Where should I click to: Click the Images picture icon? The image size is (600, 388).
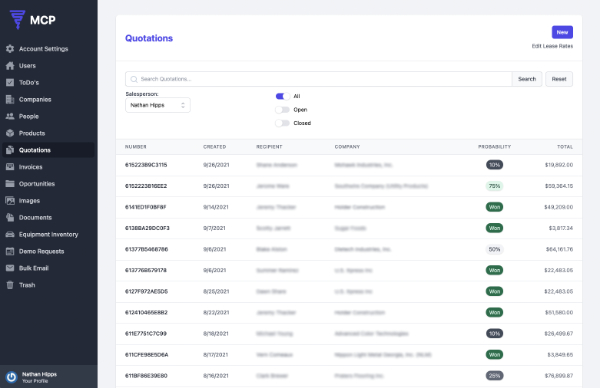tap(10, 200)
